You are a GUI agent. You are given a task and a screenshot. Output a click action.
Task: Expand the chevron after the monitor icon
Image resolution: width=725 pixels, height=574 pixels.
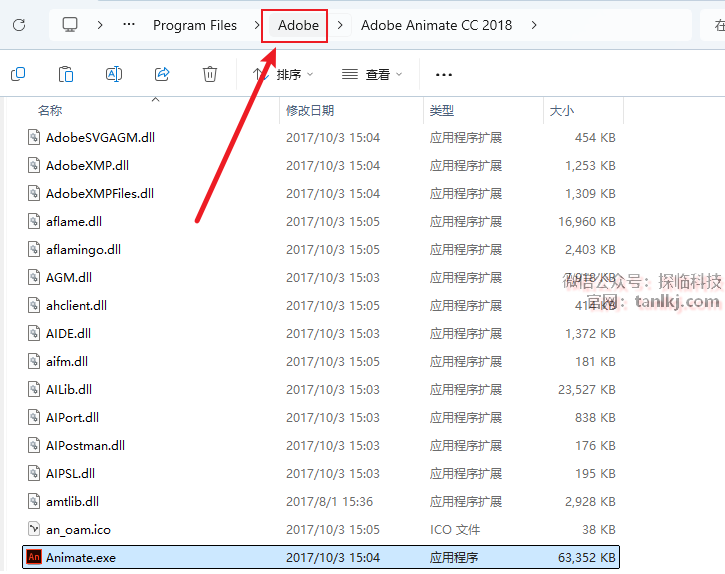pyautogui.click(x=100, y=25)
